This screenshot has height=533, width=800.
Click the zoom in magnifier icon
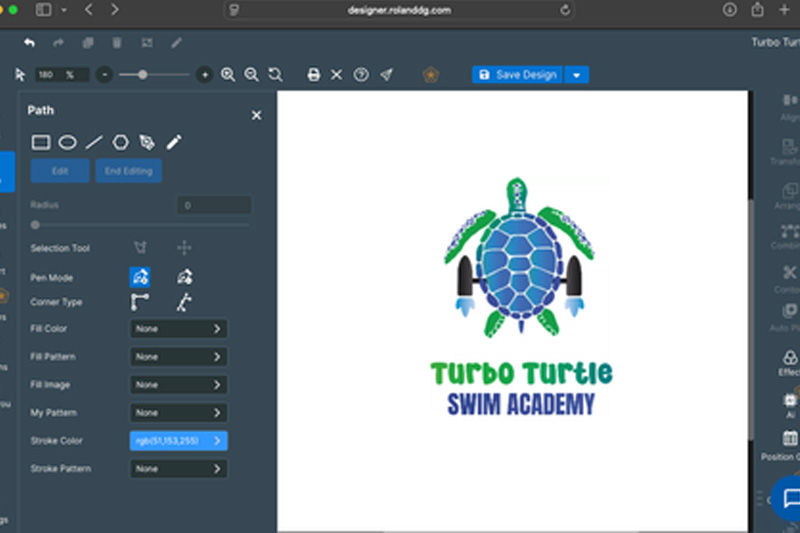228,75
